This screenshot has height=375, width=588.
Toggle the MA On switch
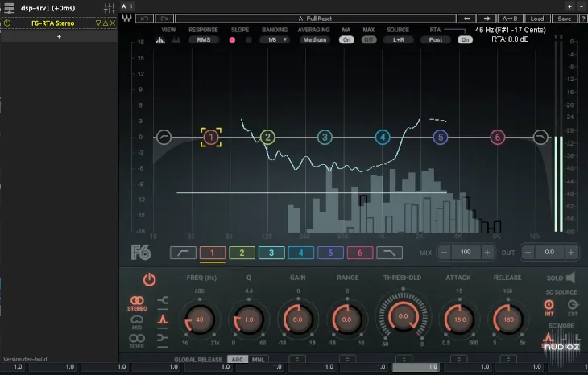pyautogui.click(x=346, y=39)
